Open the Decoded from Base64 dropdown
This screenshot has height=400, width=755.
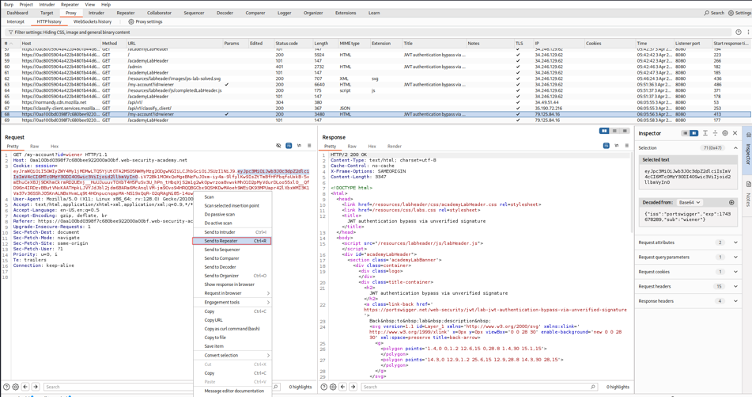(x=690, y=203)
